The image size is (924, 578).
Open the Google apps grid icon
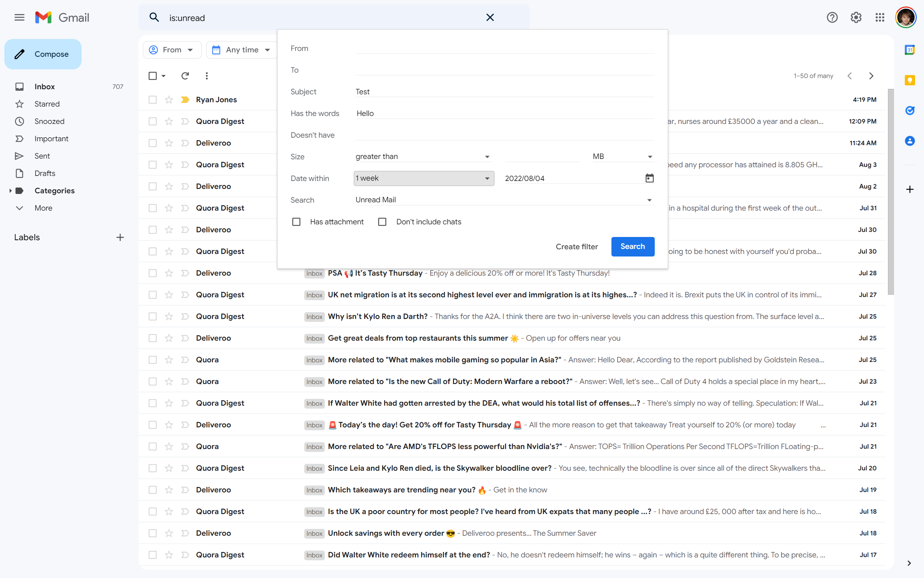pyautogui.click(x=880, y=18)
